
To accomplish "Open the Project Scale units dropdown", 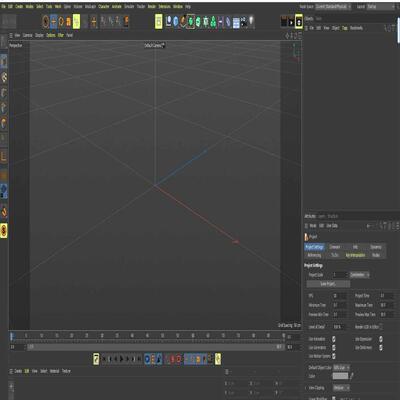I will tap(359, 275).
